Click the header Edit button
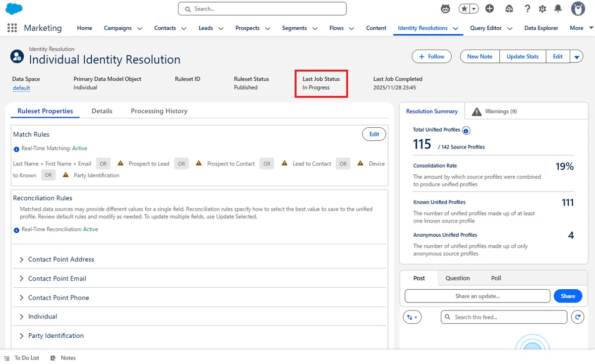Screen dimensions: 595x364 pyautogui.click(x=558, y=56)
